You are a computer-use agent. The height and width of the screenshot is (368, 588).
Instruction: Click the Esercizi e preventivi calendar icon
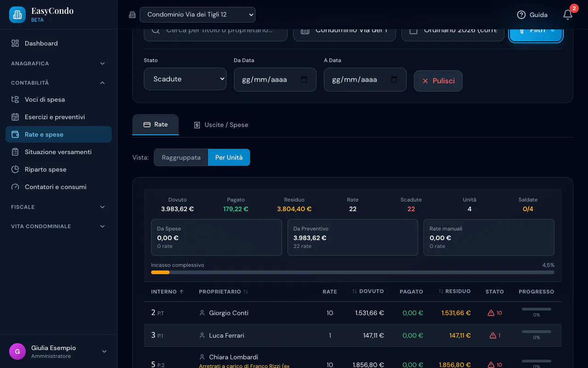(15, 117)
